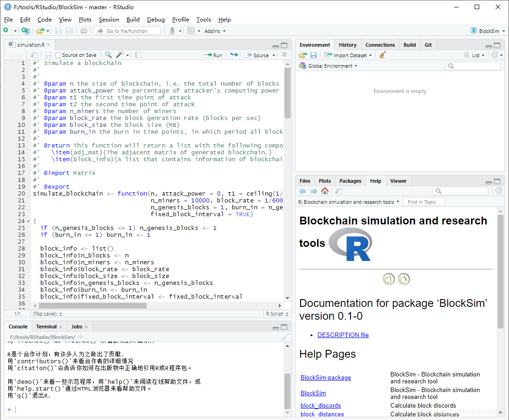Click the Open File folder icon in main toolbar

pos(40,31)
